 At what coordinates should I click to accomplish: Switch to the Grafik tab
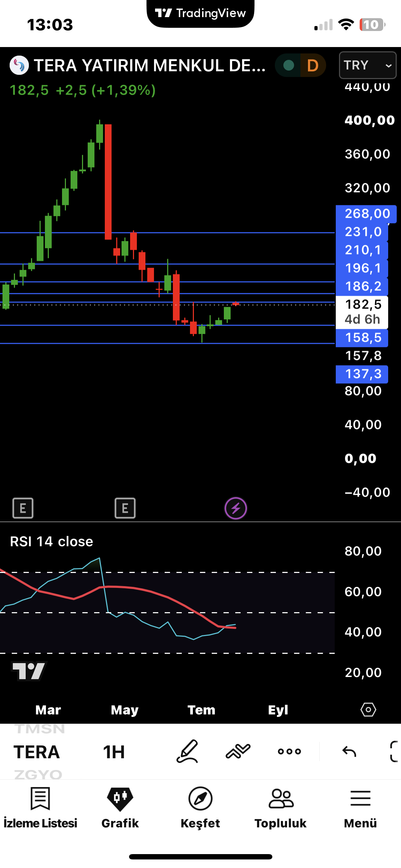[x=120, y=808]
